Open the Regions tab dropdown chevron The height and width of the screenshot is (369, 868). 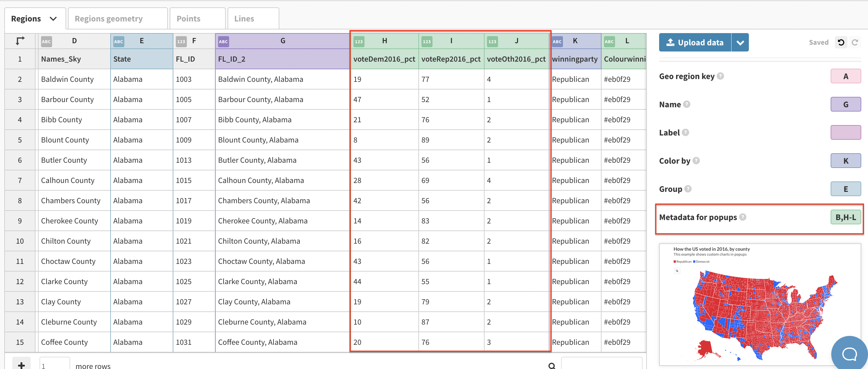pos(53,19)
